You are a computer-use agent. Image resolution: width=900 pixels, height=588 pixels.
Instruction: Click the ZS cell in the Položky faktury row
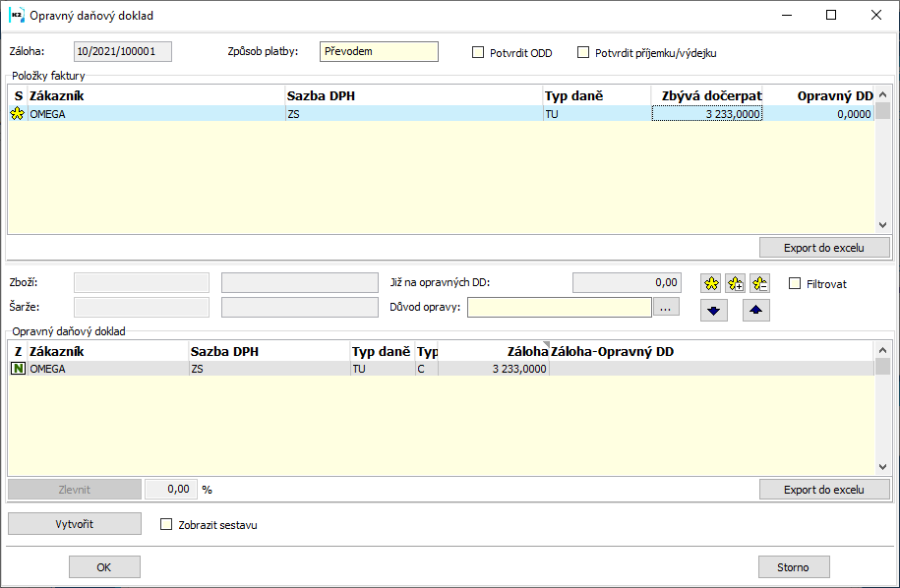tap(414, 114)
